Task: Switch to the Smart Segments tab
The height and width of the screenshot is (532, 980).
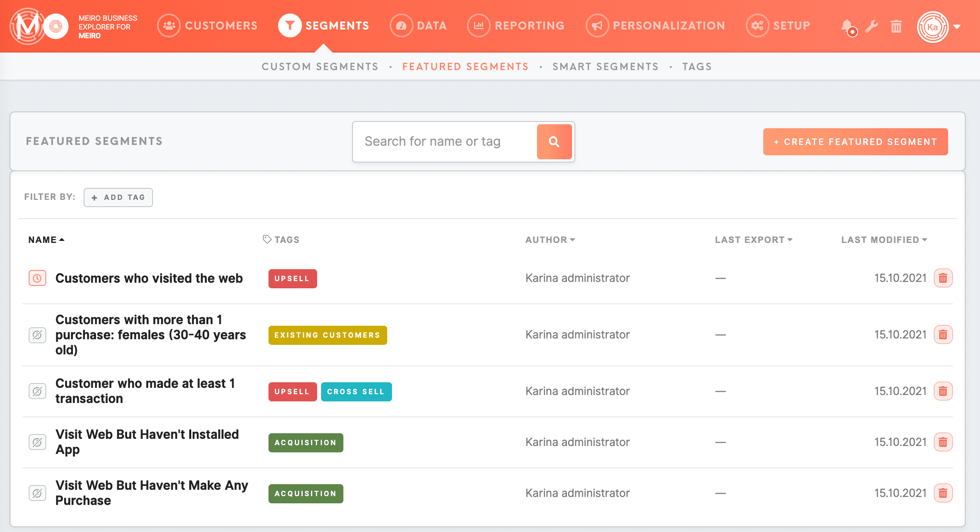Action: 605,66
